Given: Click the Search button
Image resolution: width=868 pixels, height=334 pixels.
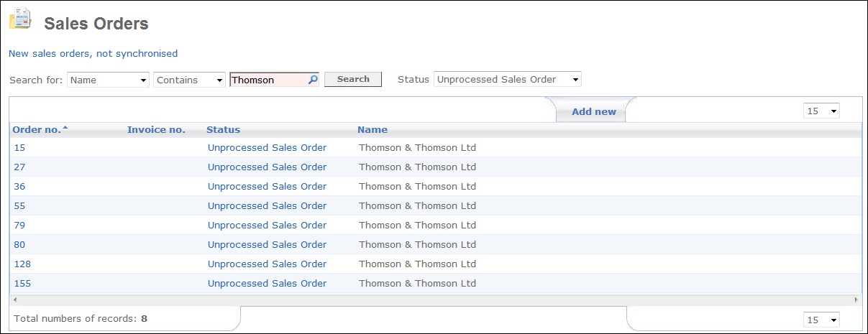Looking at the screenshot, I should tap(353, 79).
